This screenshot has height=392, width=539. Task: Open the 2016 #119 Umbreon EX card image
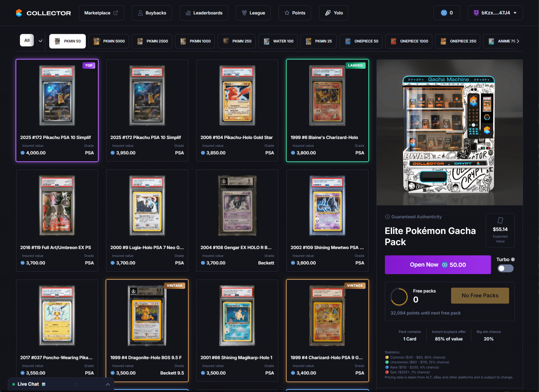pyautogui.click(x=57, y=206)
